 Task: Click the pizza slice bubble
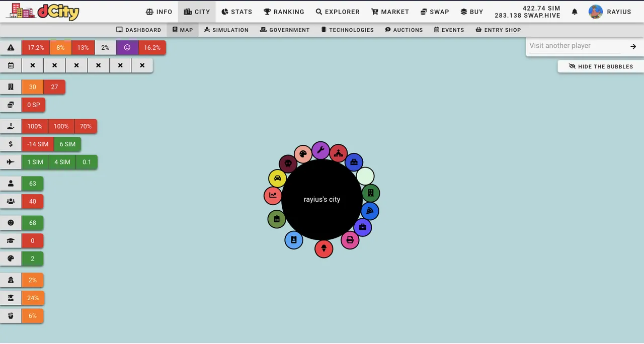[370, 211]
